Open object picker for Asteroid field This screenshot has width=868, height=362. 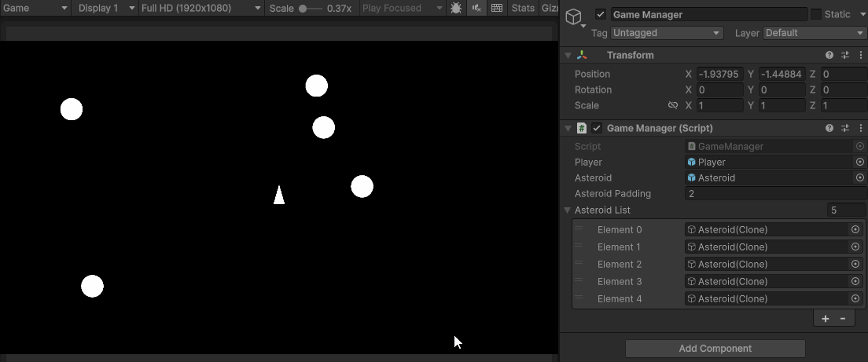tap(859, 178)
